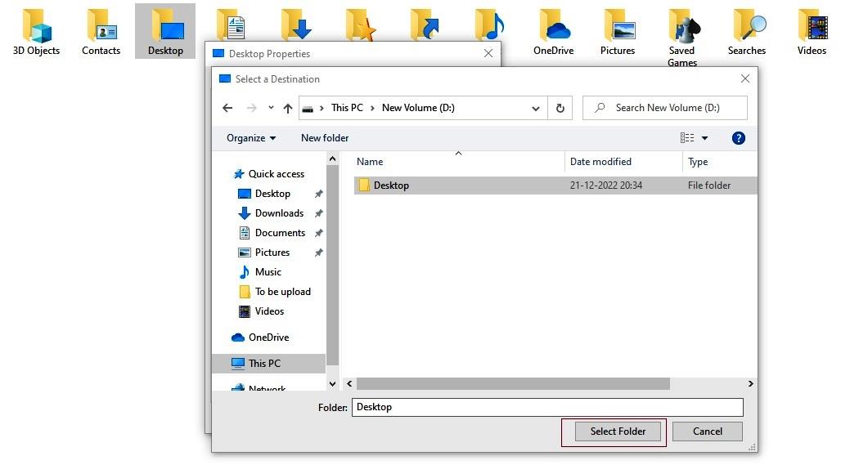Click the forward navigation arrow
The image size is (868, 465).
click(251, 108)
